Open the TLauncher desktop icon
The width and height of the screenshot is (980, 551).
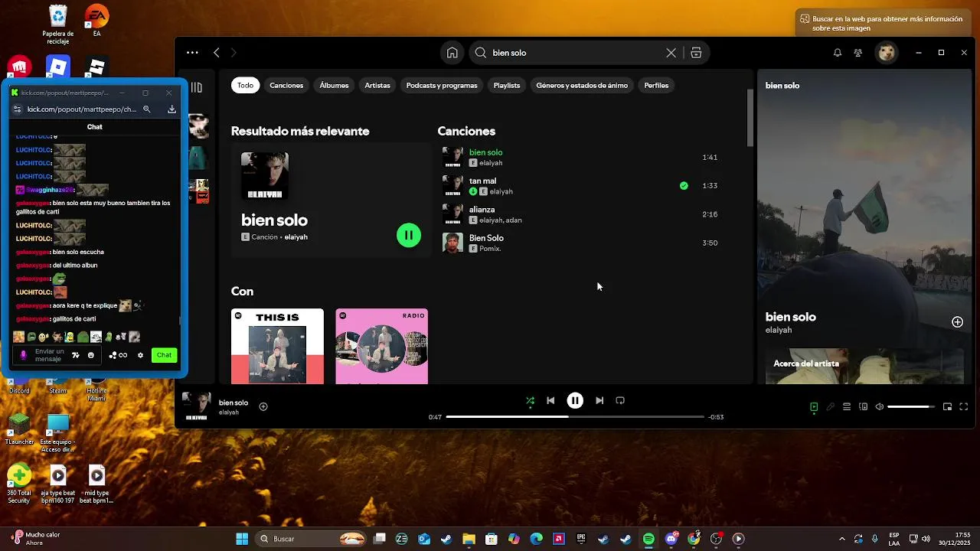coord(19,429)
